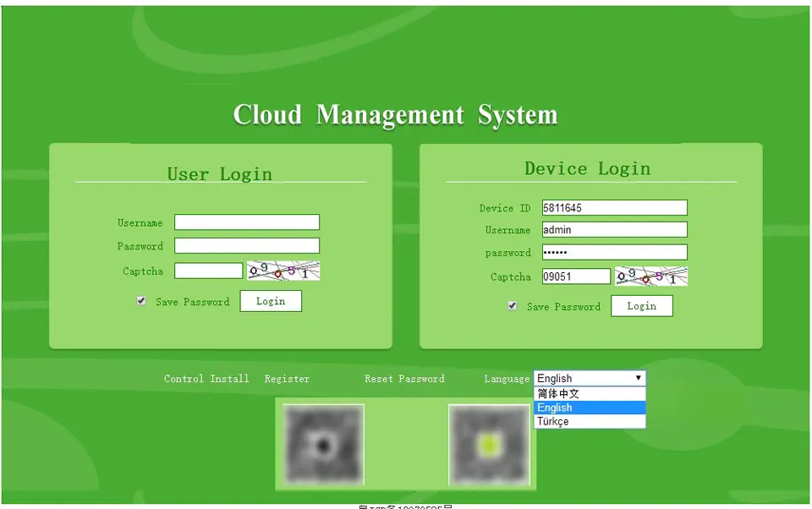
Task: Open the Register link
Action: point(287,379)
